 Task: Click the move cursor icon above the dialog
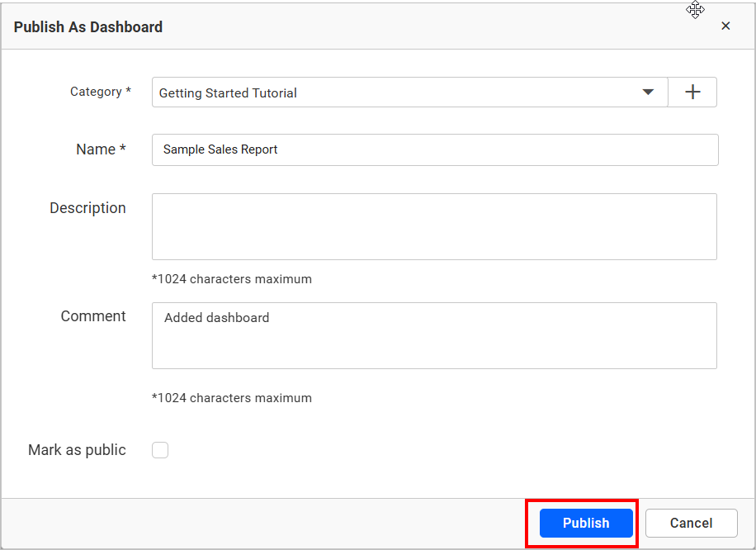click(x=695, y=10)
